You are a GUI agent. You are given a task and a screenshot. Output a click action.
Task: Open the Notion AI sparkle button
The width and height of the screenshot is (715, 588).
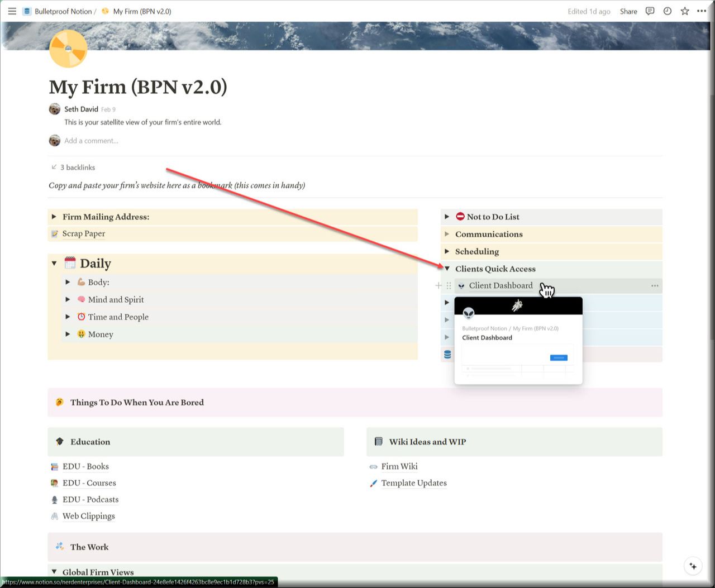pyautogui.click(x=693, y=566)
